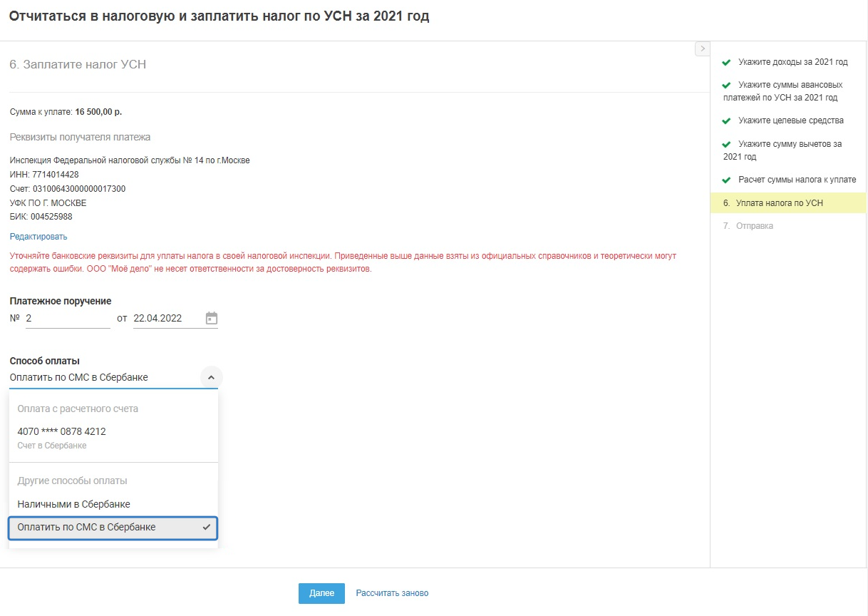The width and height of the screenshot is (868, 616).
Task: Click 'Редактировать' to edit payee details
Action: 38,237
